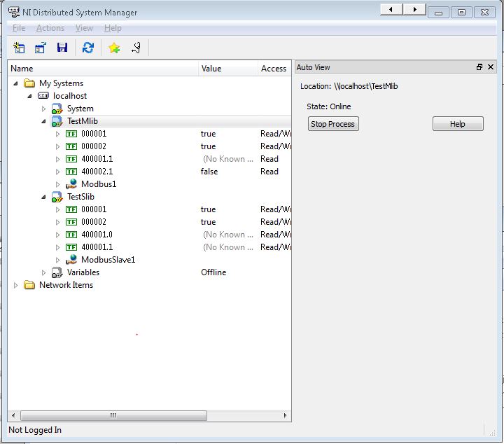Click the Refresh arrows icon
Viewport: 504px width, 444px height.
pyautogui.click(x=88, y=48)
